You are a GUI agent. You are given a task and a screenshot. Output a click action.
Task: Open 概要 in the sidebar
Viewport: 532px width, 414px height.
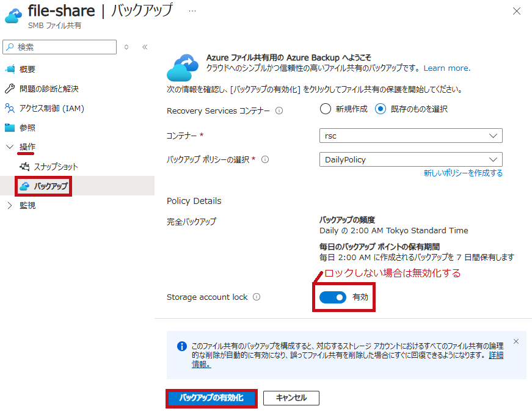tap(27, 69)
